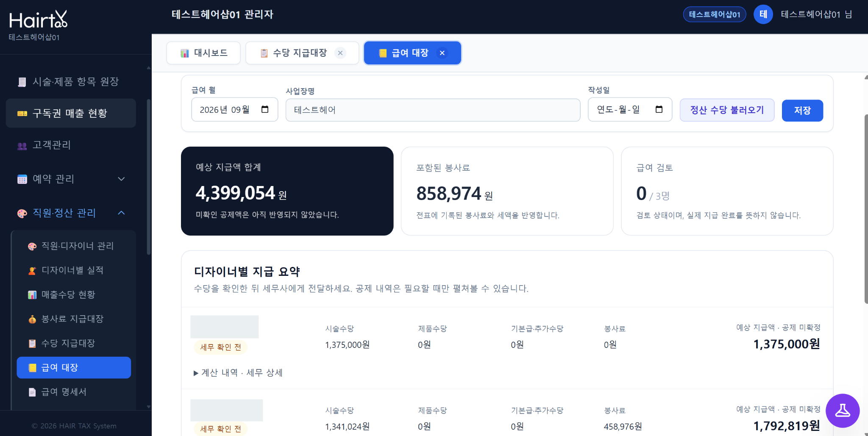
Task: Open 급여 대장 in the sidebar
Action: 74,367
